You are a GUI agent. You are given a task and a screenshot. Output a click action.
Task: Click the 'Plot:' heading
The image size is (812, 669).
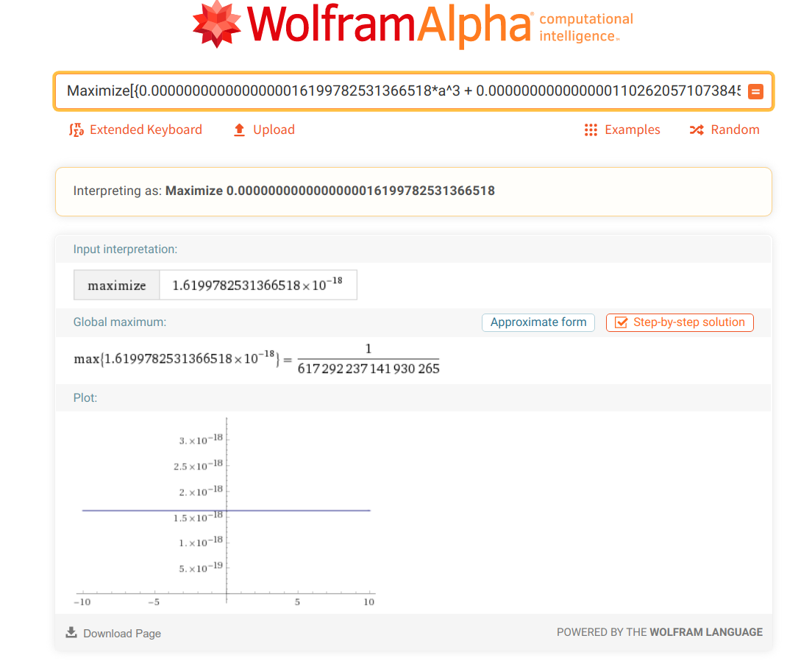(x=85, y=398)
